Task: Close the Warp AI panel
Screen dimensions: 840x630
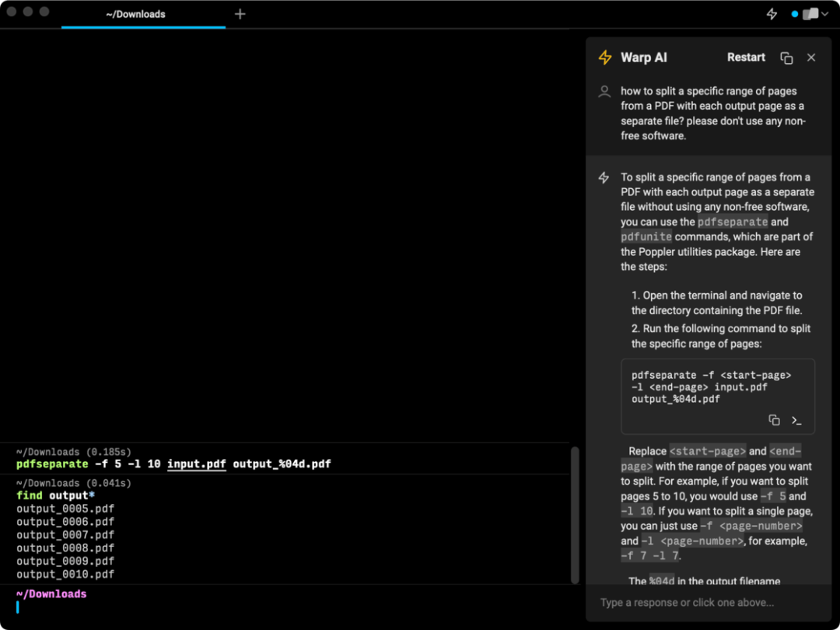Action: click(811, 58)
